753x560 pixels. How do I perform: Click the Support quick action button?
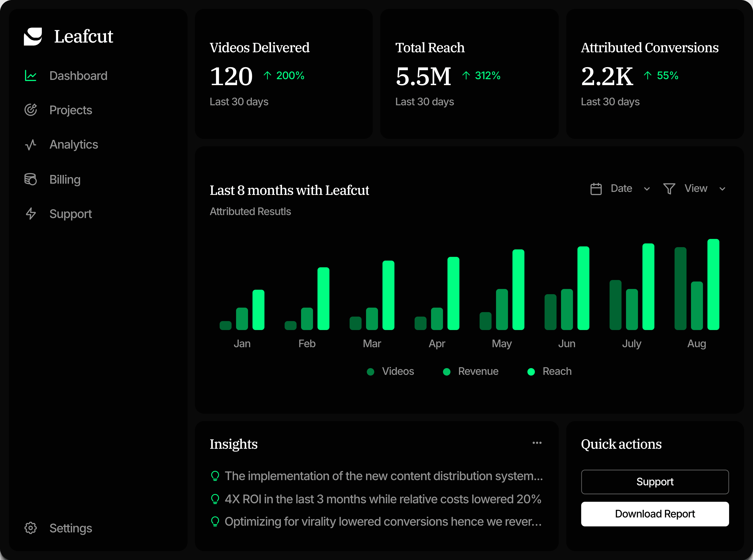[655, 482]
